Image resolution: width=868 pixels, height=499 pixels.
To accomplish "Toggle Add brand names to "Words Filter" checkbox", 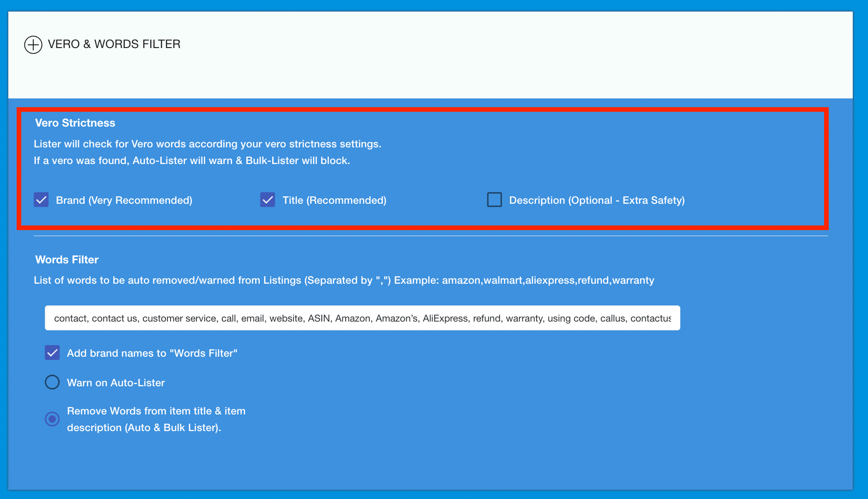I will click(52, 353).
